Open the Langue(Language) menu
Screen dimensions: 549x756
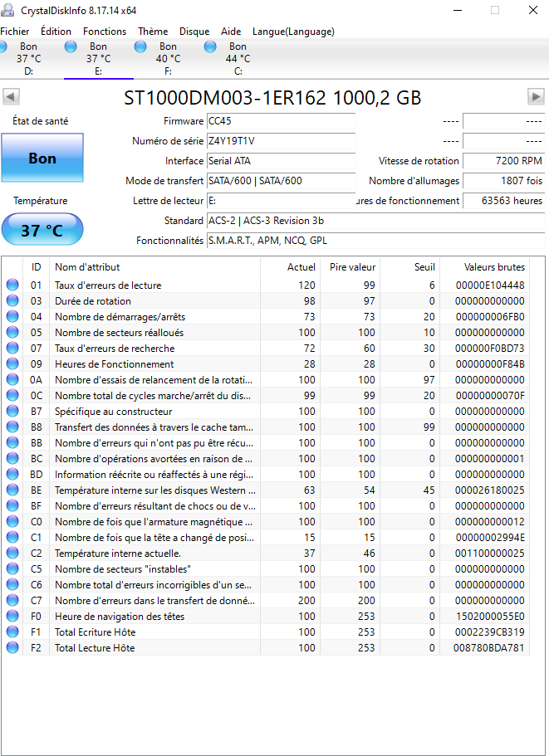pyautogui.click(x=293, y=32)
